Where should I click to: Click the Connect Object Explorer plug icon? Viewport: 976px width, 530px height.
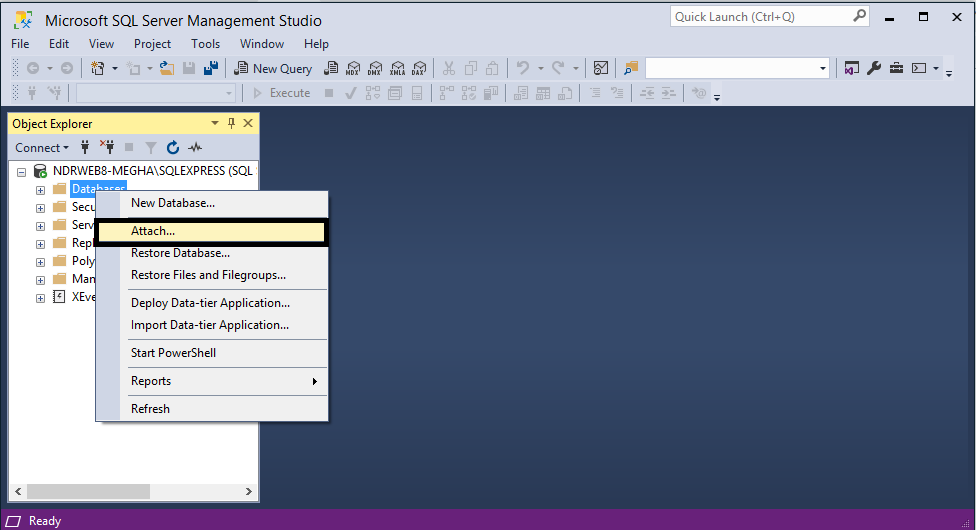tap(85, 148)
